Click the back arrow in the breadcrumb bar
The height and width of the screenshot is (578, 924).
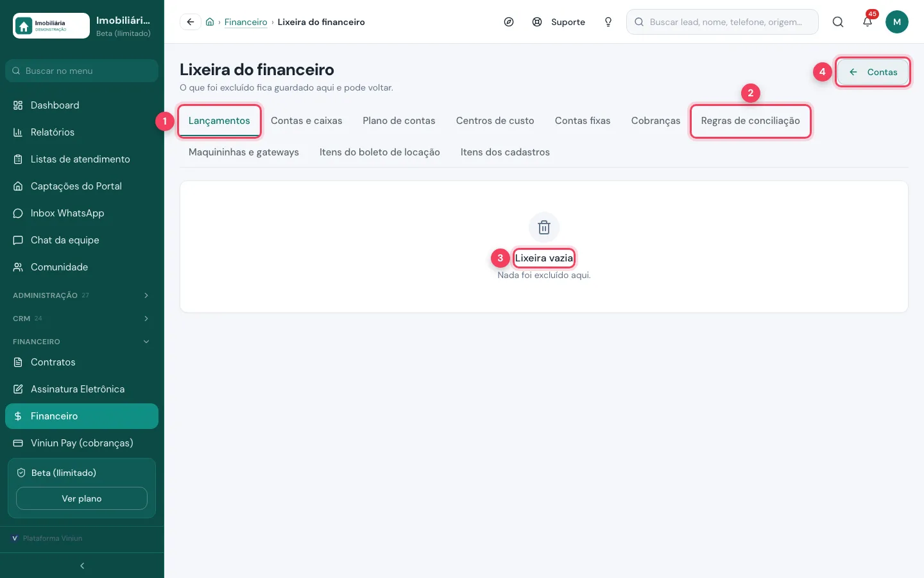tap(191, 22)
